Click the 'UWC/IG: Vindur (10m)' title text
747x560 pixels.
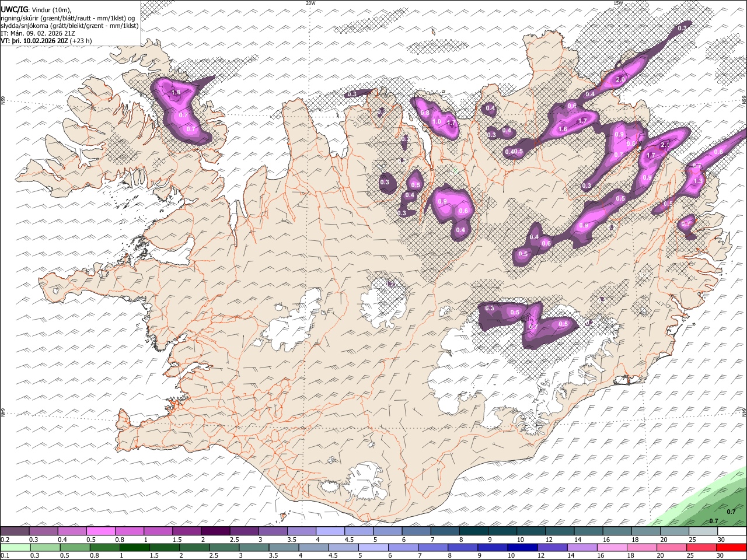36,9
